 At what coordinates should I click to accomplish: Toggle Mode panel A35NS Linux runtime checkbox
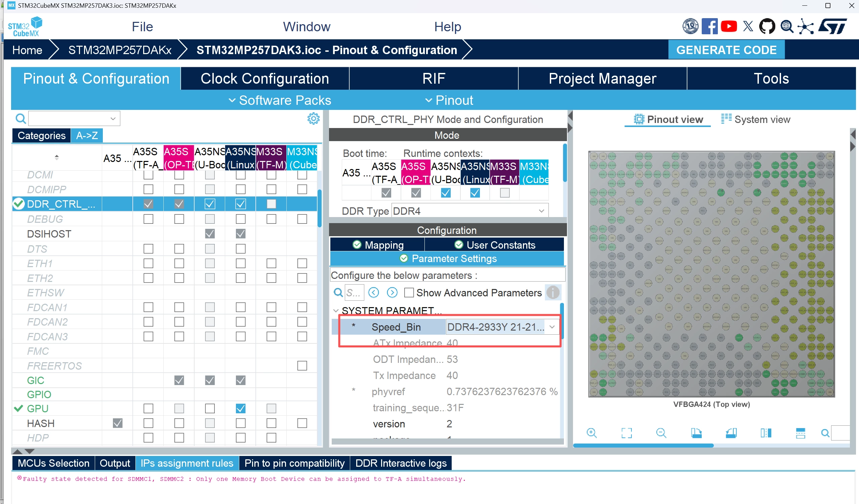coord(475,193)
